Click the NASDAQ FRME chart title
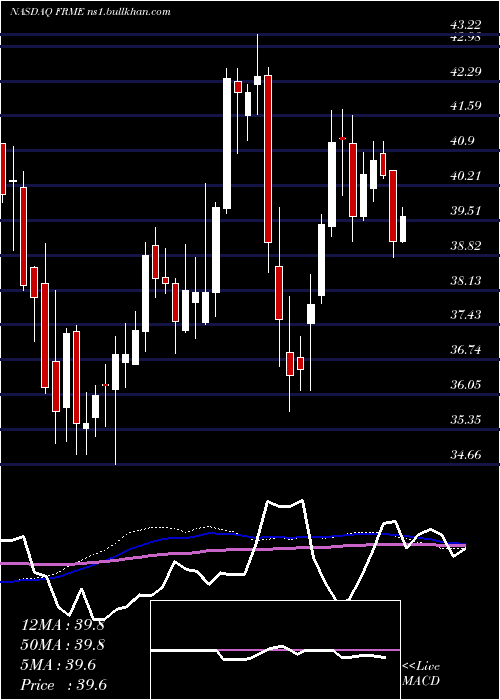 click(90, 12)
